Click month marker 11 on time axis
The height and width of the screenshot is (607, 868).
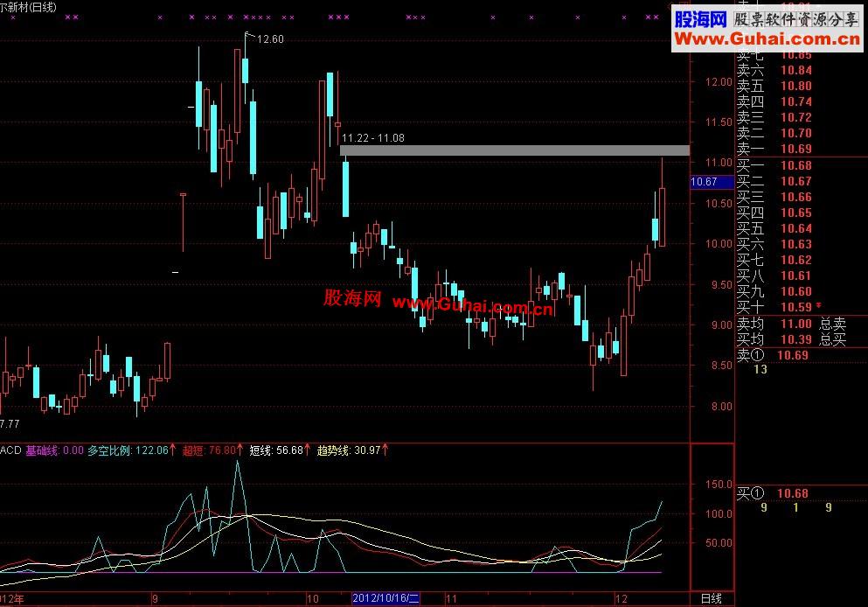tap(452, 599)
